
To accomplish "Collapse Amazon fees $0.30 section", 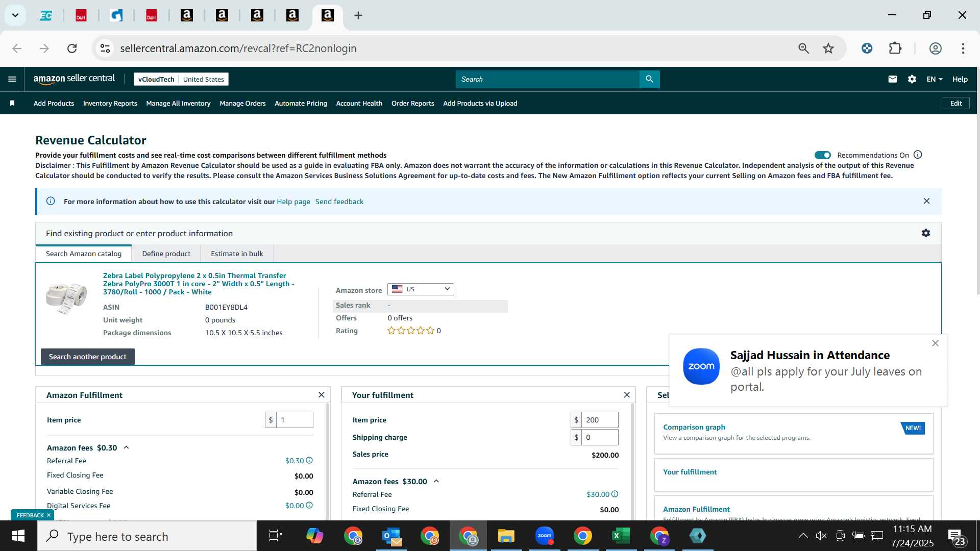I will point(126,447).
